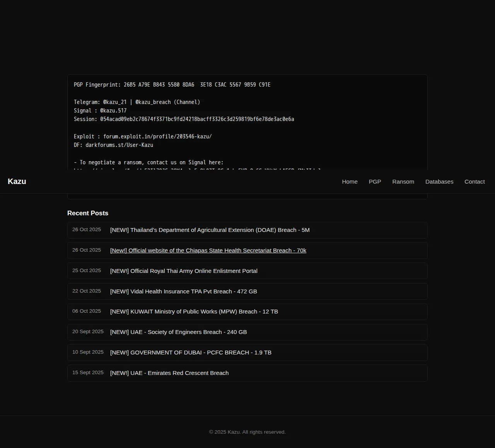The width and height of the screenshot is (495, 448).
Task: Click the Recent Posts heading
Action: pyautogui.click(x=88, y=213)
